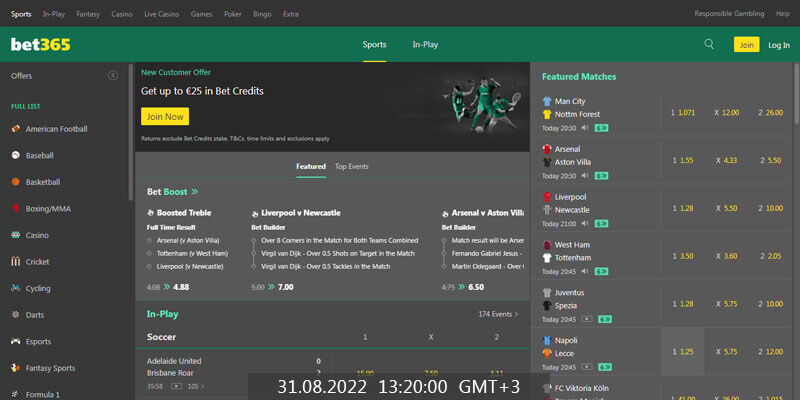Select the Cycling bike icon

(15, 288)
